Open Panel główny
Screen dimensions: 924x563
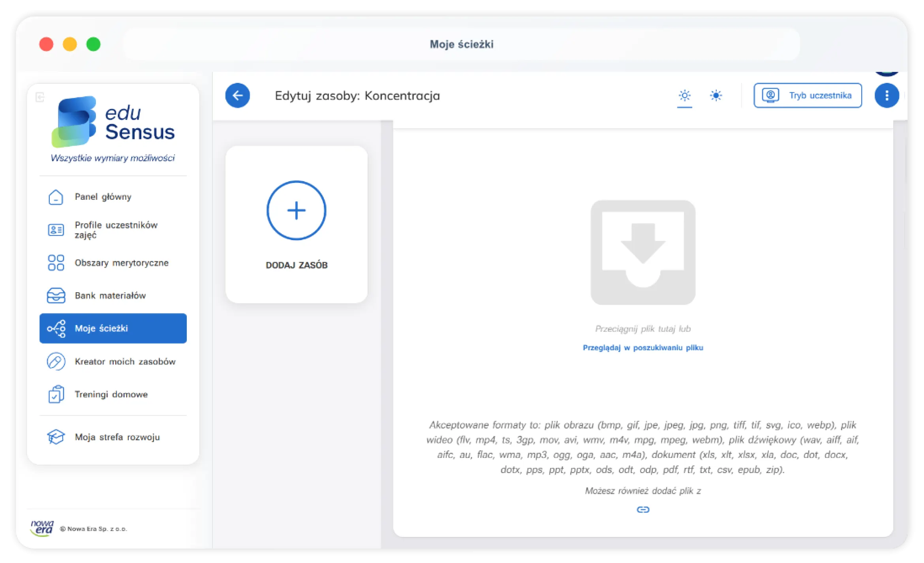point(113,197)
